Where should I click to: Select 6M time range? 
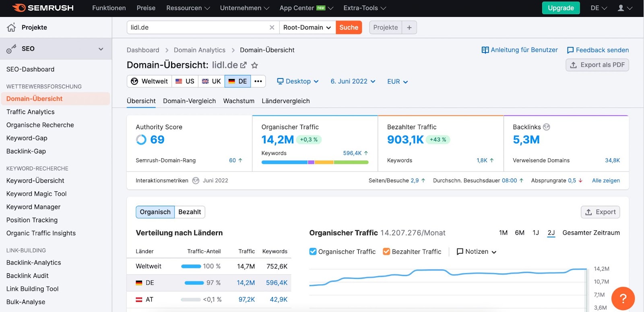[520, 233]
